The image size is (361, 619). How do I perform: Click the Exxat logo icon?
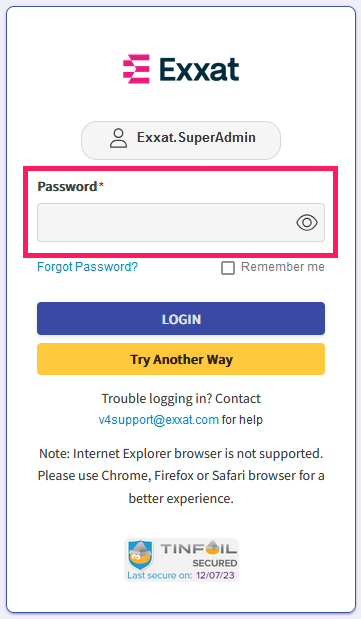(136, 69)
